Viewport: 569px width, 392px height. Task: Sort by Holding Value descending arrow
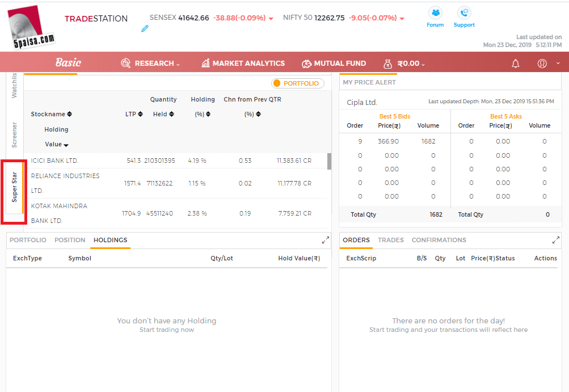click(66, 145)
